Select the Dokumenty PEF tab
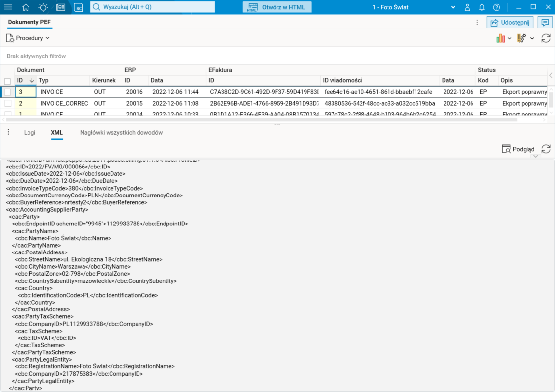 coord(29,22)
